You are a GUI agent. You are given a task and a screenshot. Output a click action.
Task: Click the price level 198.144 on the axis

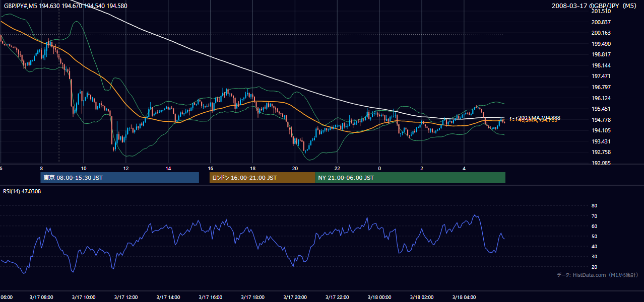coord(600,65)
